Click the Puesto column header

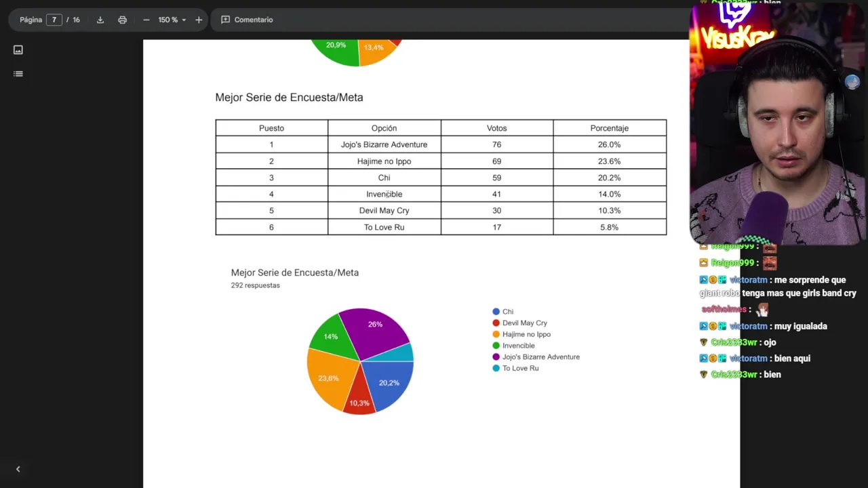pyautogui.click(x=271, y=128)
